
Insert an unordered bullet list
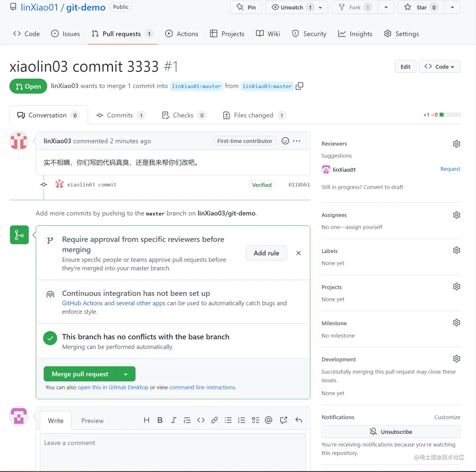228,420
